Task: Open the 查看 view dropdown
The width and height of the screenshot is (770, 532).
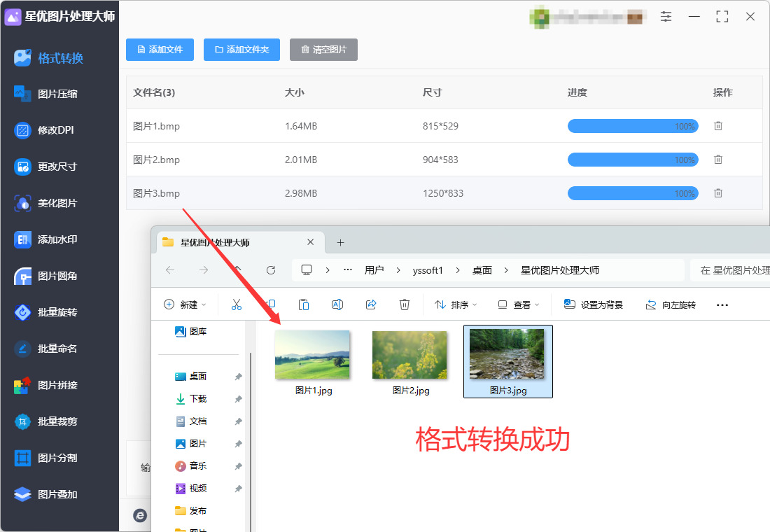Action: (519, 304)
